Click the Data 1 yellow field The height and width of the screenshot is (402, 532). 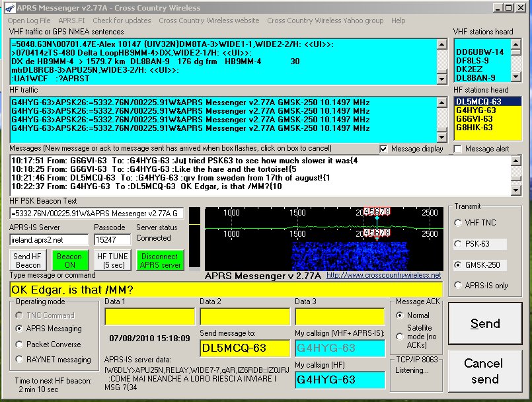[x=149, y=317]
